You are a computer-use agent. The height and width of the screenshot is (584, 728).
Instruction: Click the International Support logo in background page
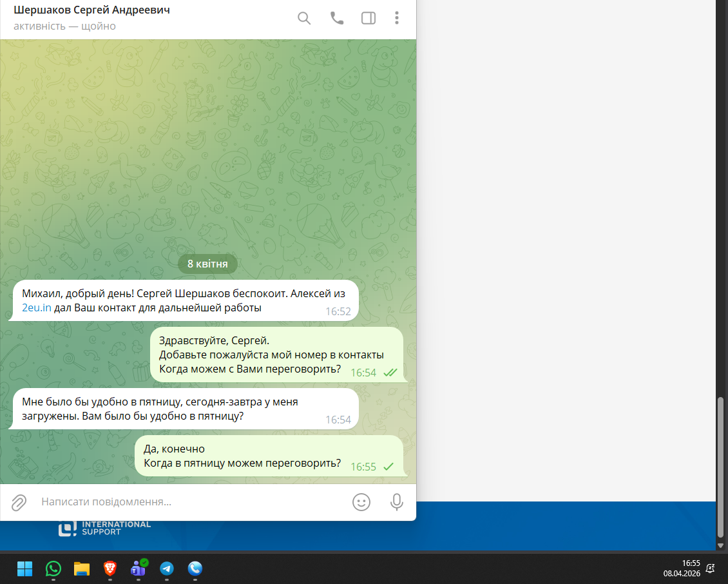[x=104, y=529]
